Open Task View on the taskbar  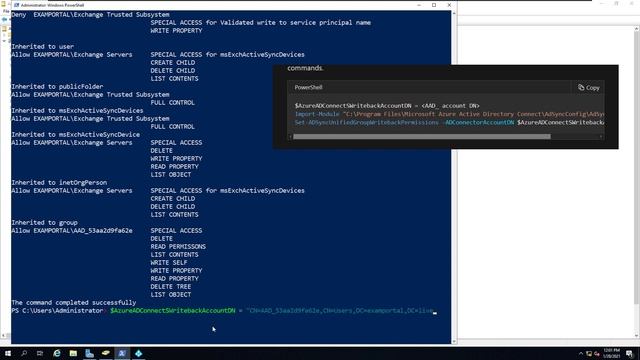point(40,353)
